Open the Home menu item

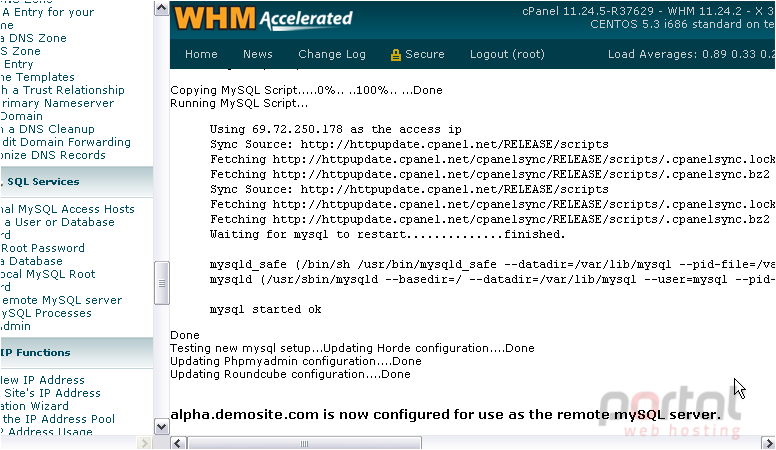pyautogui.click(x=201, y=54)
